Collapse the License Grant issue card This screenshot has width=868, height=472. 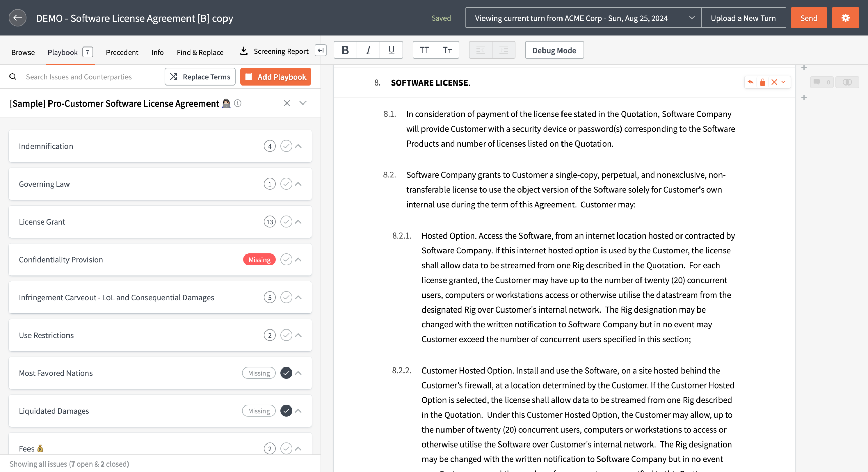(298, 222)
